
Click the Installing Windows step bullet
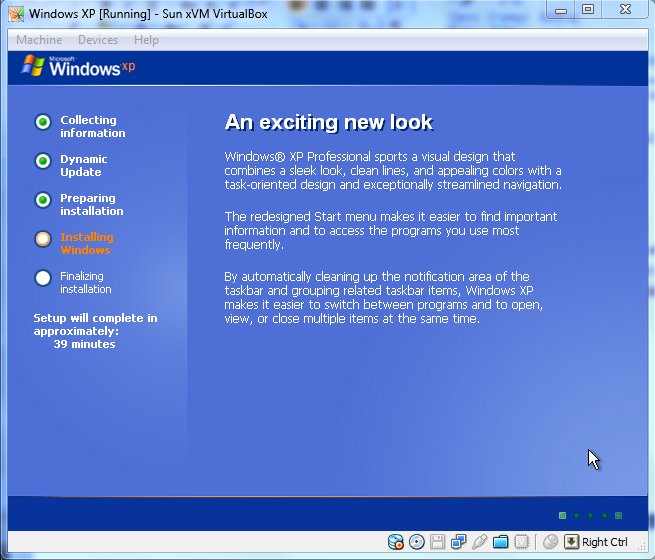click(43, 239)
